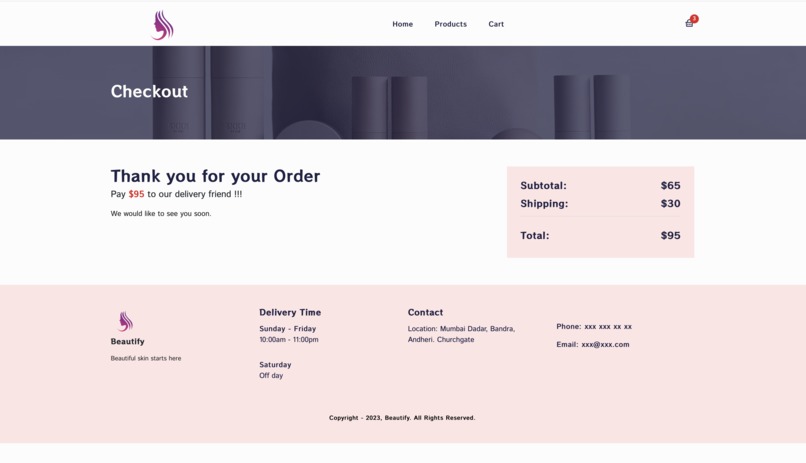This screenshot has width=806, height=463.
Task: Open the shopping basket icon
Action: pyautogui.click(x=689, y=24)
